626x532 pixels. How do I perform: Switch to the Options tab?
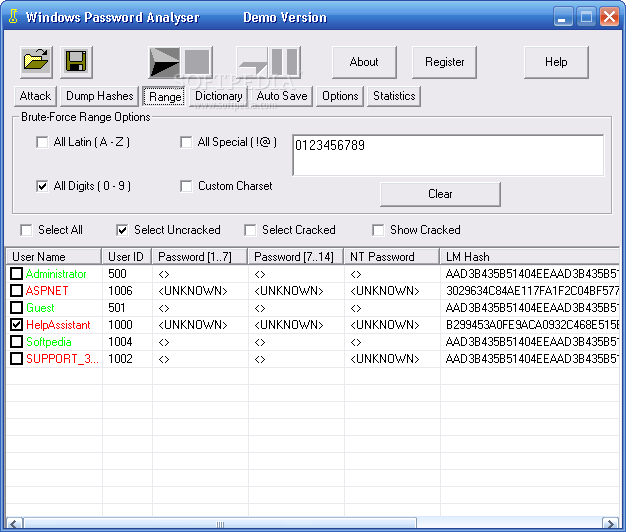(x=340, y=96)
